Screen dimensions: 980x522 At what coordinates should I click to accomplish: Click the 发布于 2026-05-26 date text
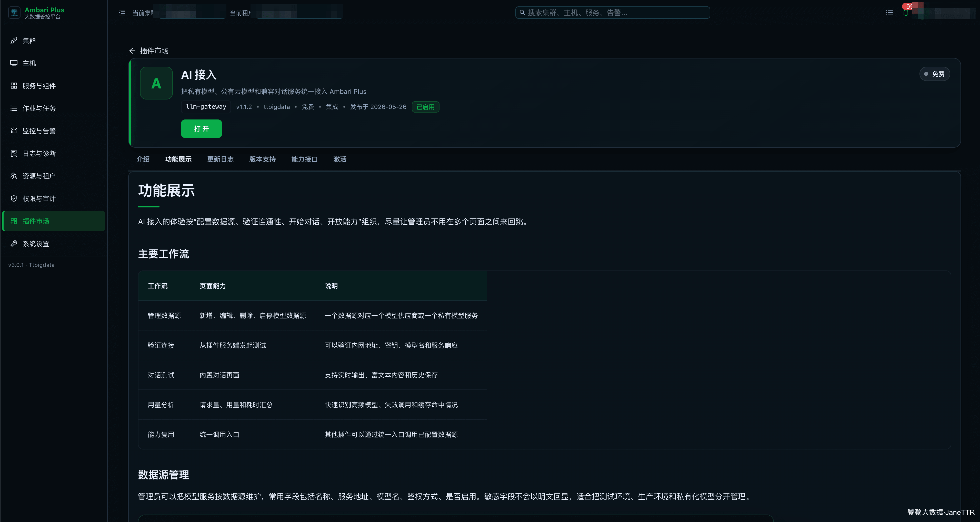[378, 107]
